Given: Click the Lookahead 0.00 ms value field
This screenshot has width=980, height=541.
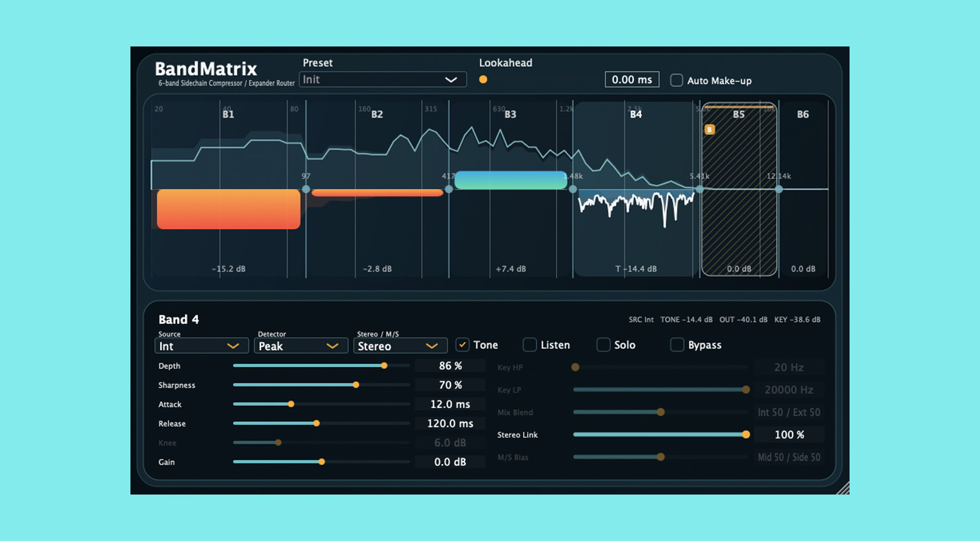Looking at the screenshot, I should [631, 80].
